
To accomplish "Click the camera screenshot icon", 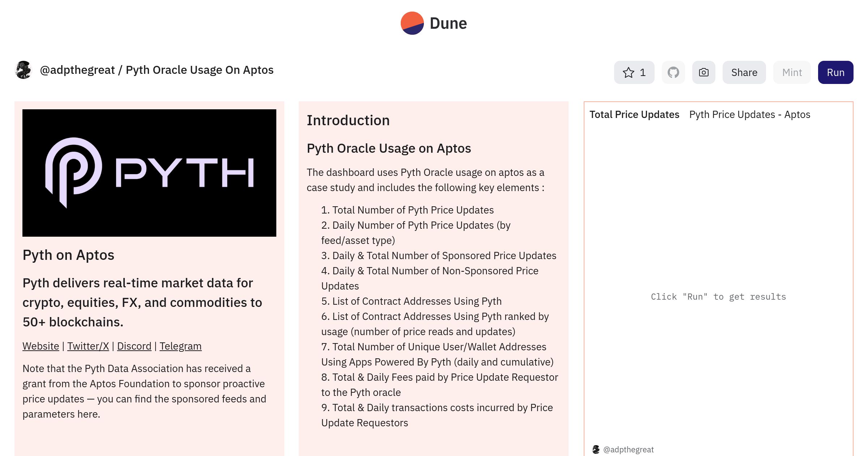I will tap(703, 72).
